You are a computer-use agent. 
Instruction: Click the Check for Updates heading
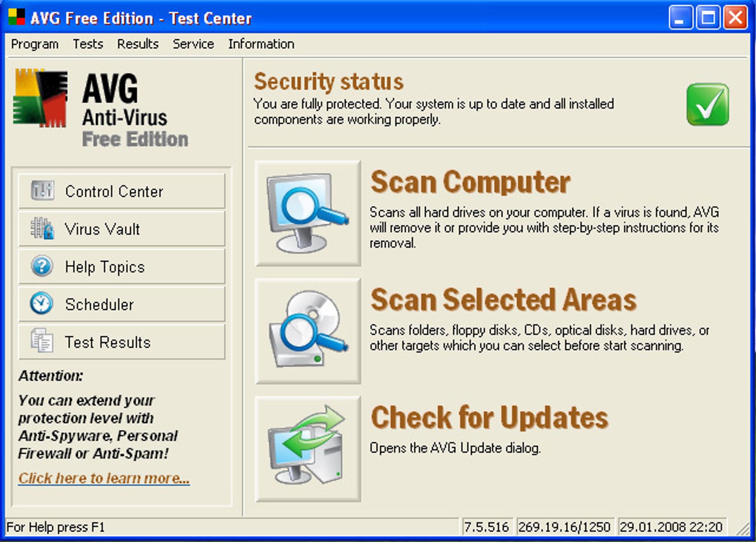coord(490,418)
